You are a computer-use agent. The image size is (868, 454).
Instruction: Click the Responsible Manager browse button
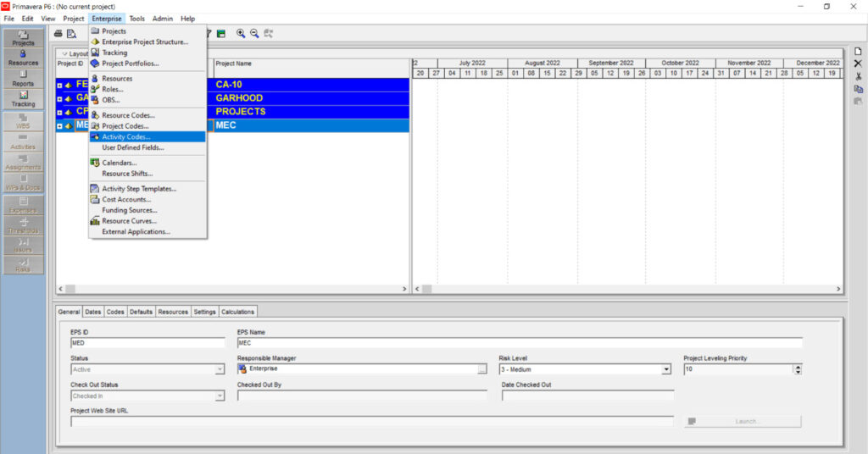(x=482, y=368)
